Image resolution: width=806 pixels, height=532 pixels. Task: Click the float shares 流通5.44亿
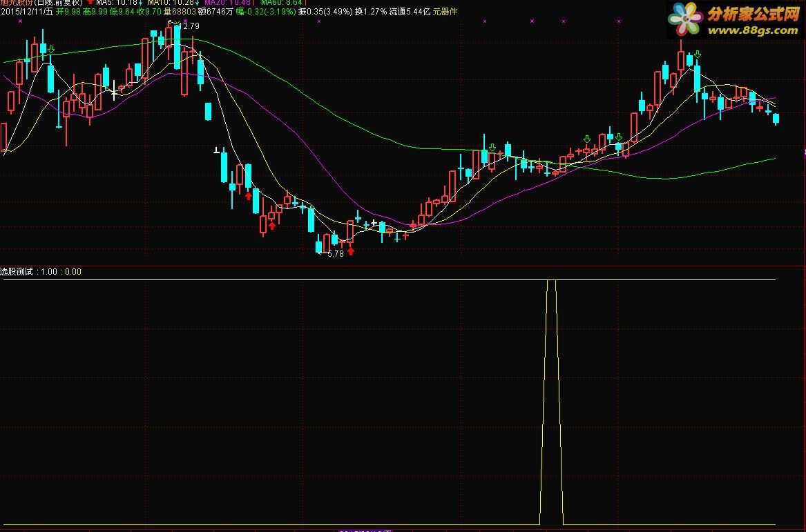(410, 11)
